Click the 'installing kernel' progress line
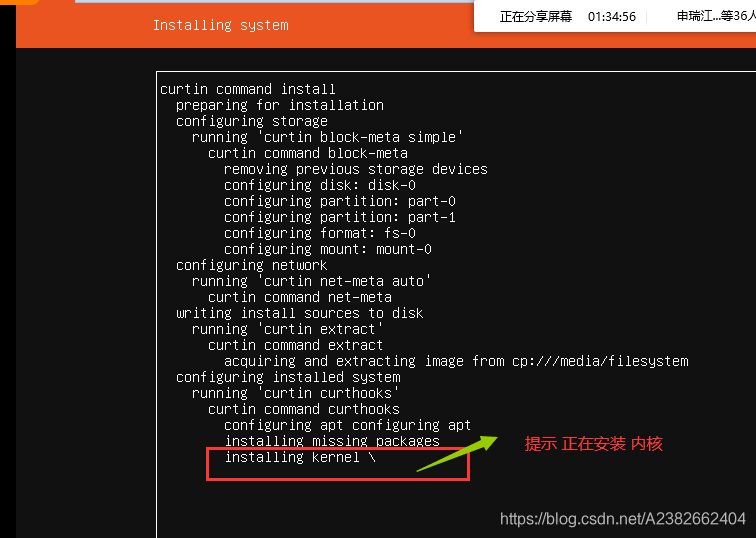Screen dimensions: 756x538 [300, 457]
